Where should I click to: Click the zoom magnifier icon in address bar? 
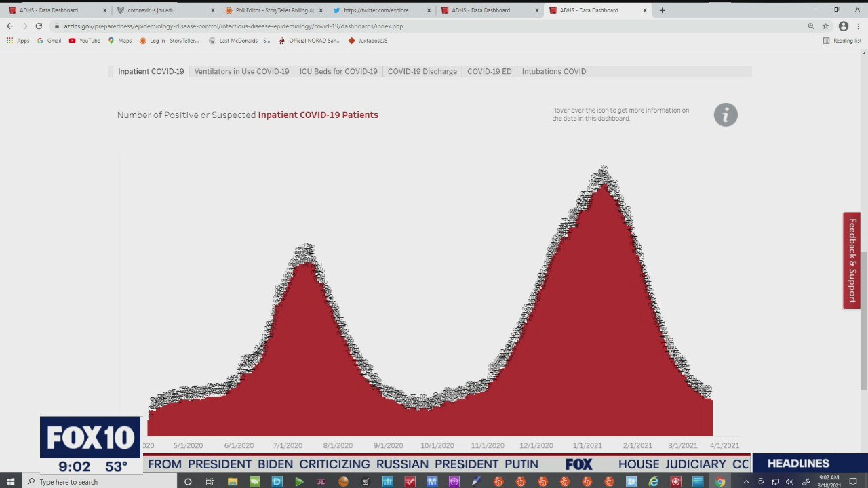pyautogui.click(x=810, y=26)
